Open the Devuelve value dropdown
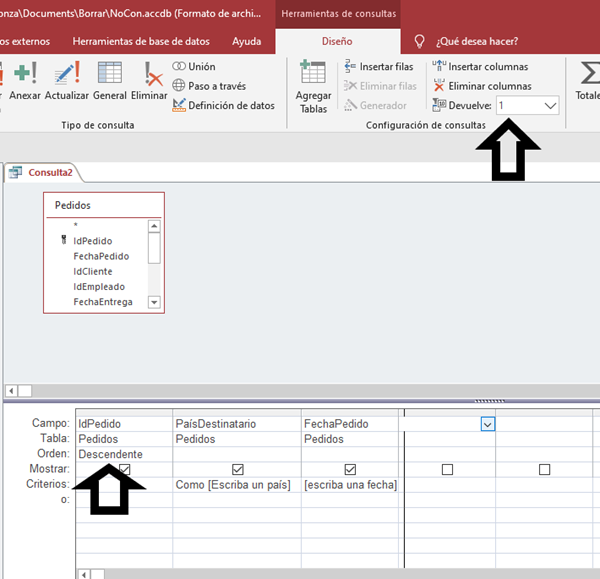This screenshot has height=579, width=600. [x=549, y=105]
